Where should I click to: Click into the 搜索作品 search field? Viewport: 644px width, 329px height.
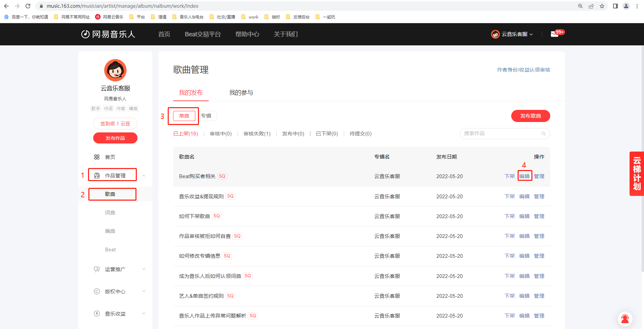501,134
